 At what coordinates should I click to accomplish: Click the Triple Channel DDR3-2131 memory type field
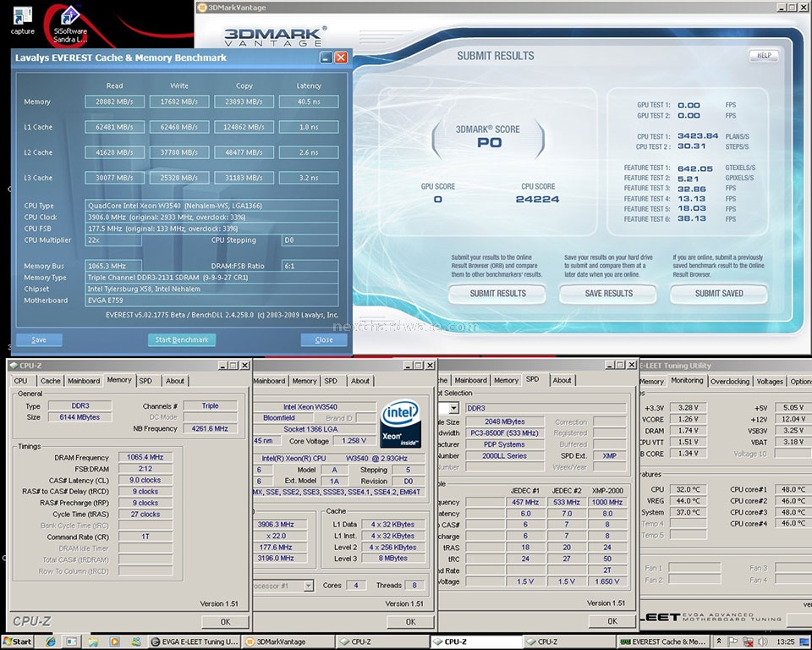(211, 278)
